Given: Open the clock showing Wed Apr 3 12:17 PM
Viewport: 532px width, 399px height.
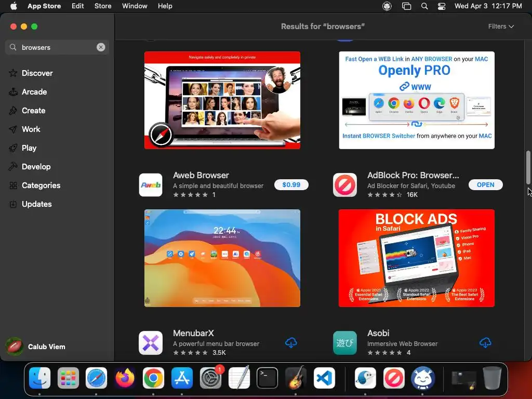Looking at the screenshot, I should click(488, 6).
